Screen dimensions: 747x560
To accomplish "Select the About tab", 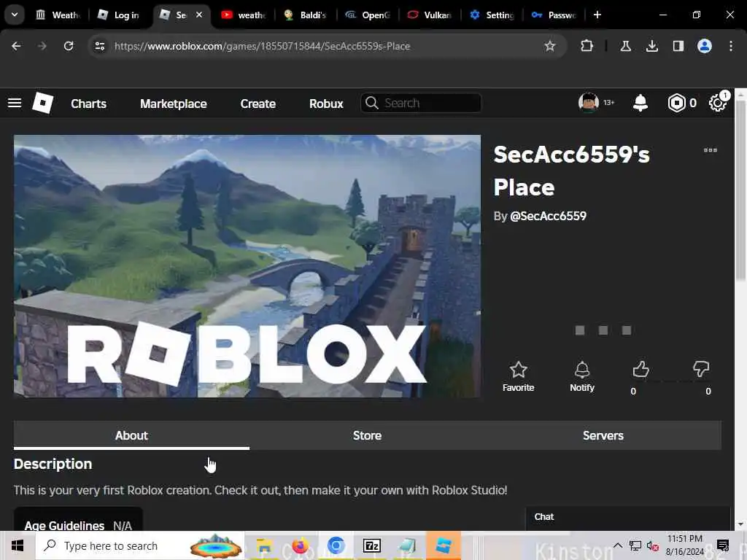I will click(x=131, y=435).
